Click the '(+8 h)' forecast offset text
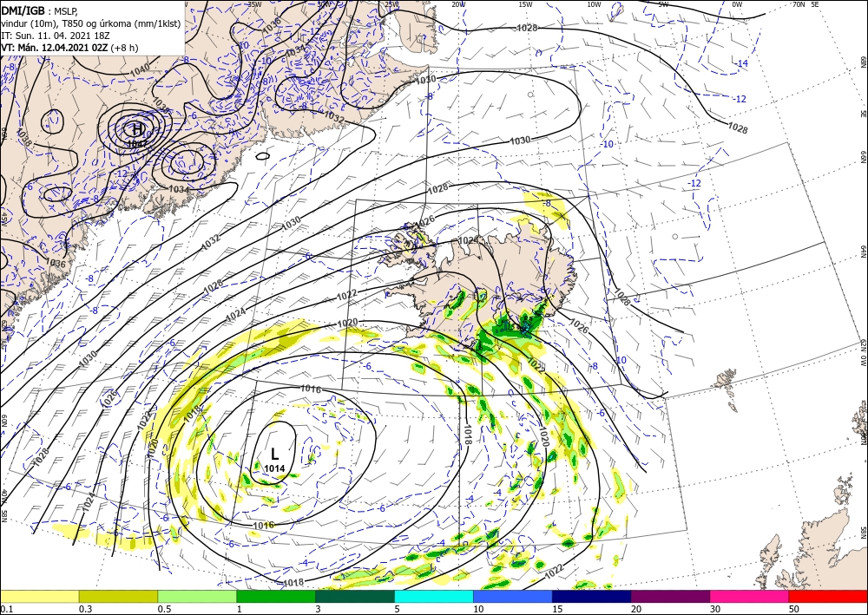Viewport: 868px width, 615px height. [124, 48]
